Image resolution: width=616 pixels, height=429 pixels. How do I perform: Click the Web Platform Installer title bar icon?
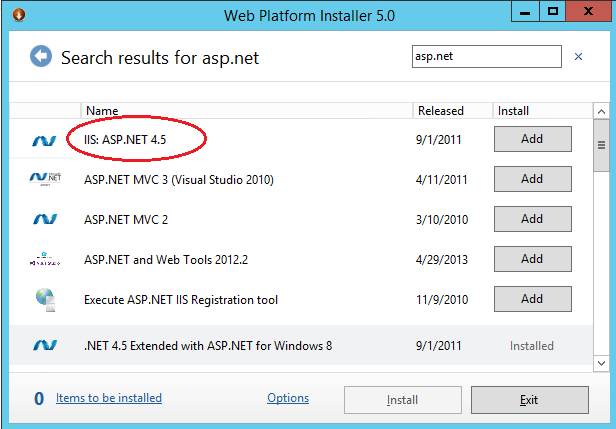18,15
